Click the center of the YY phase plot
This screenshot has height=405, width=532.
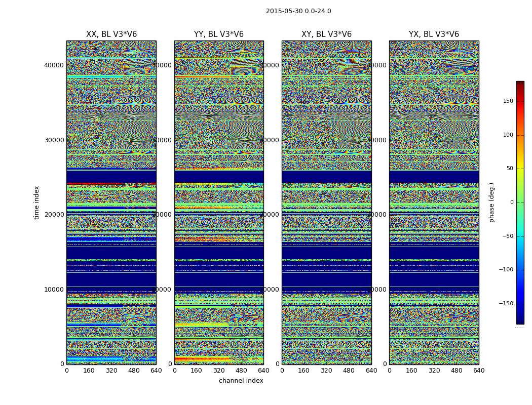coord(219,202)
